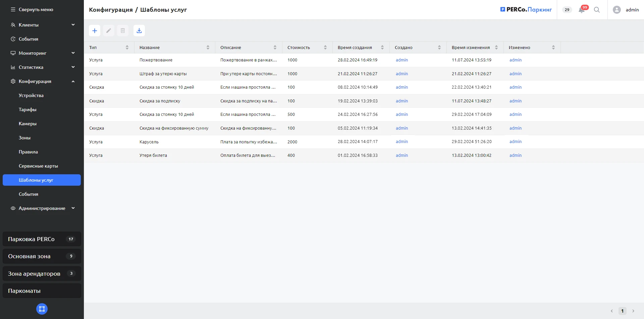Toggle sorting on Время создания column
The image size is (644, 319).
[382, 48]
